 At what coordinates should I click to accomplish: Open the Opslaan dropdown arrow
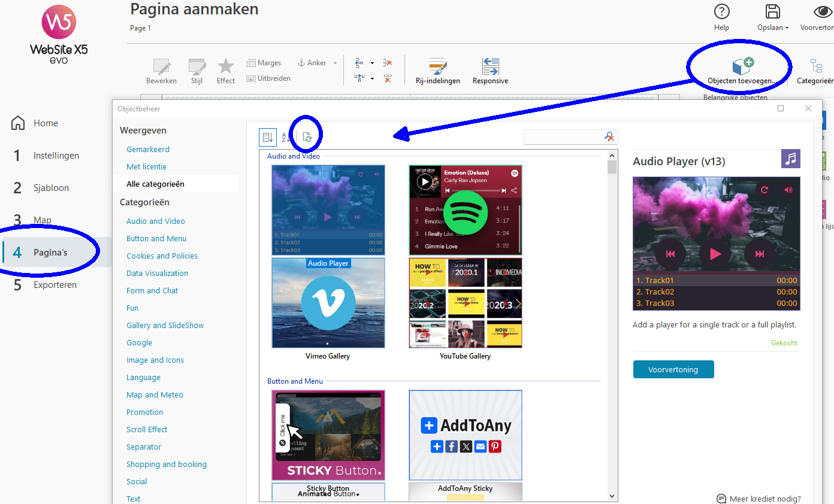click(x=787, y=28)
